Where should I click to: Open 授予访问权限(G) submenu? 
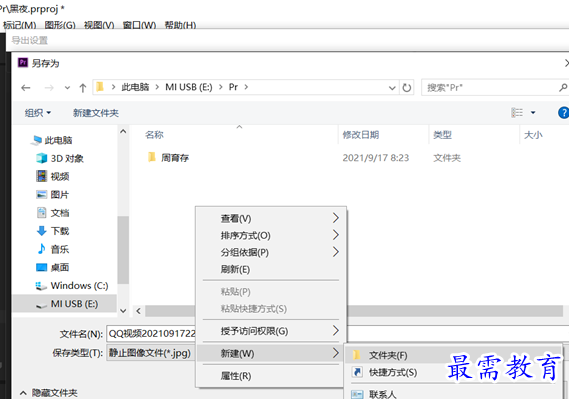click(x=271, y=331)
